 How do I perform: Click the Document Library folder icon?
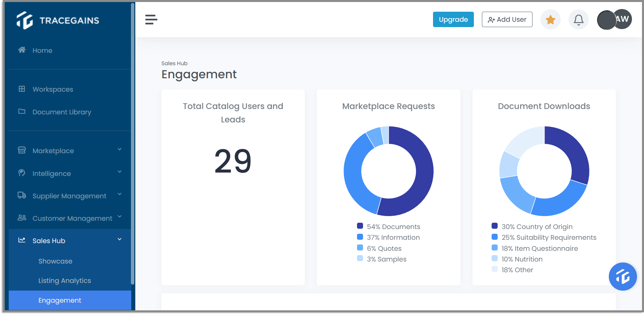click(x=21, y=112)
